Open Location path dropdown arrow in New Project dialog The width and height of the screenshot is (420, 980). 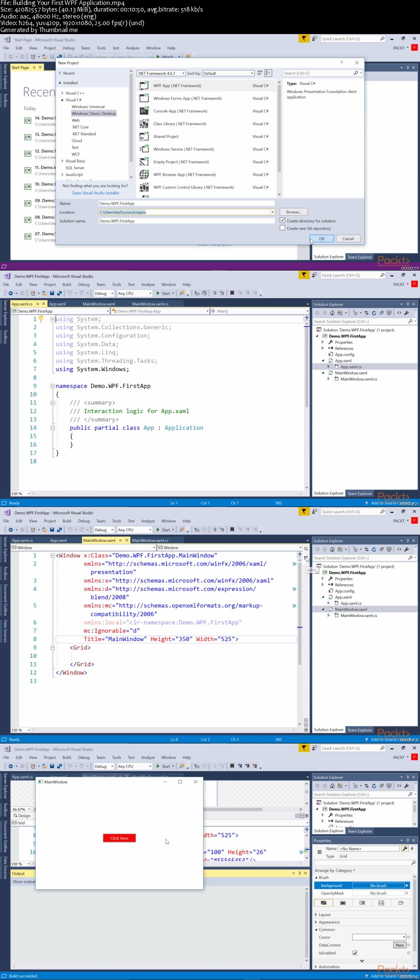pos(272,212)
